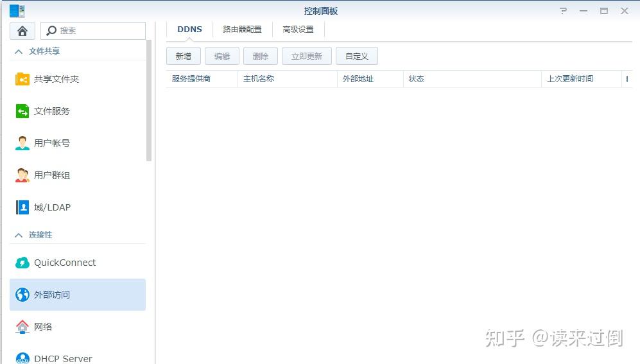640x364 pixels.
Task: Click the search magnifier icon
Action: (x=51, y=31)
